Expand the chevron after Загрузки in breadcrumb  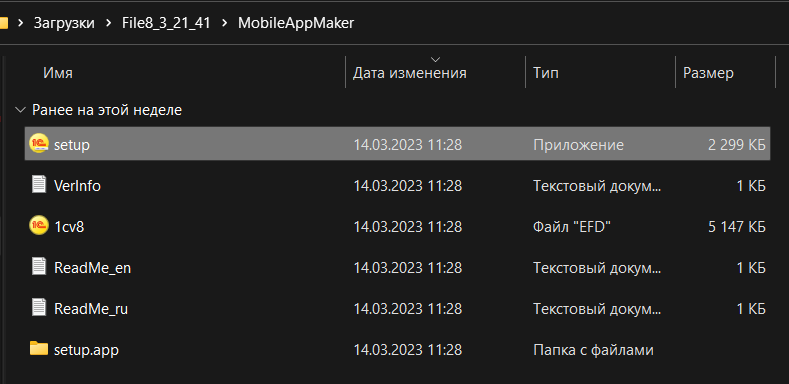click(108, 23)
